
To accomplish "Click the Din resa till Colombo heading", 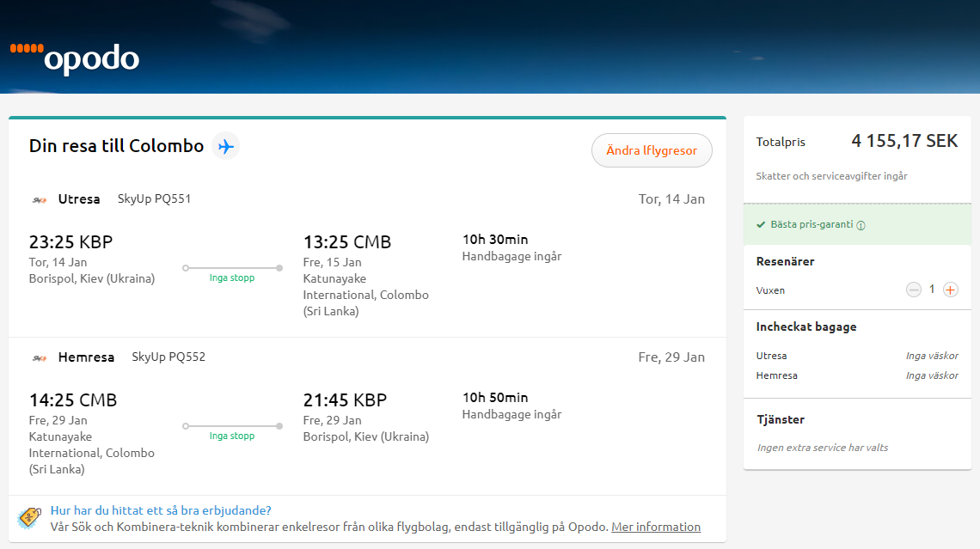I will coord(116,145).
